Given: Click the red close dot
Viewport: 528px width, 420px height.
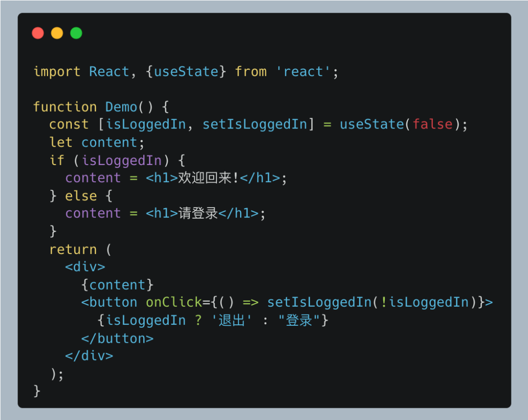Looking at the screenshot, I should 38,33.
